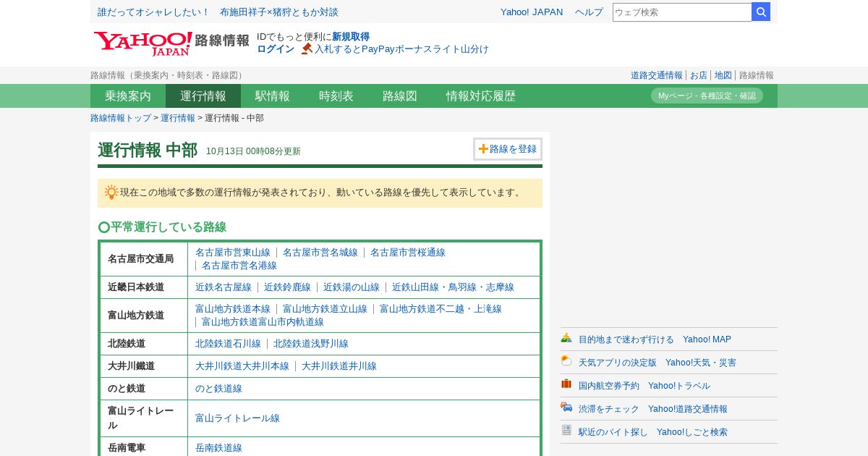Click the 北陸鉄道 operator cell
Image resolution: width=868 pixels, height=456 pixels.
[144, 344]
